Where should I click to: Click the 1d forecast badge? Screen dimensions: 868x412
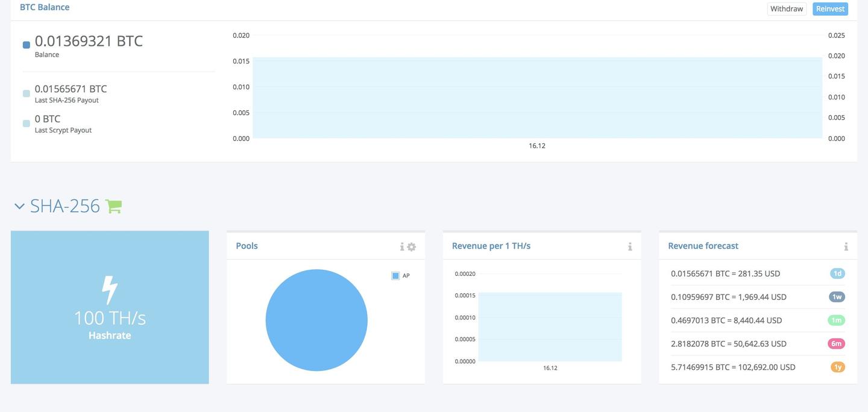click(837, 273)
